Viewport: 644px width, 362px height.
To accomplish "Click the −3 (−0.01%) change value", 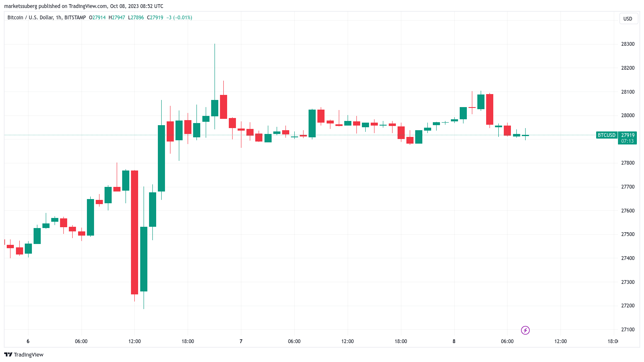I will point(179,18).
